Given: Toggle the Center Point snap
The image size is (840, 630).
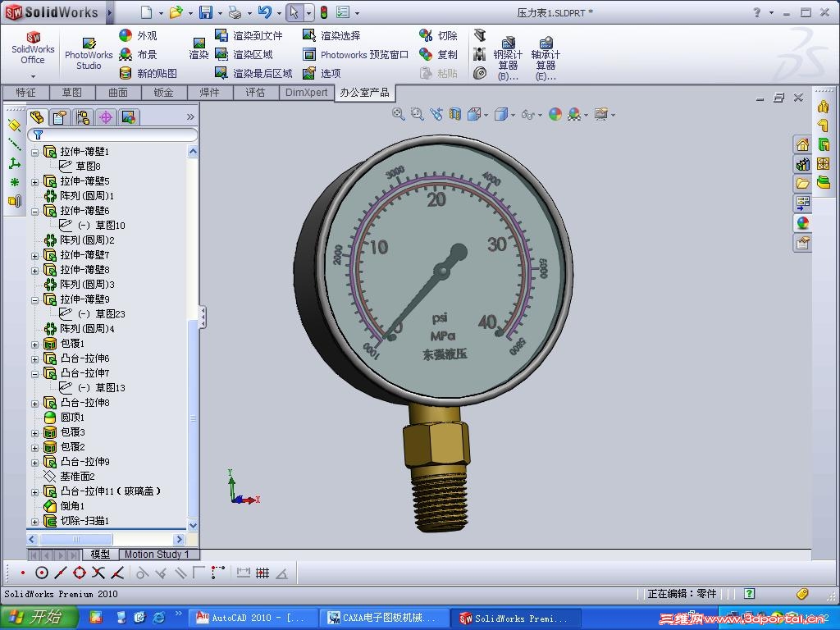Looking at the screenshot, I should pyautogui.click(x=41, y=573).
